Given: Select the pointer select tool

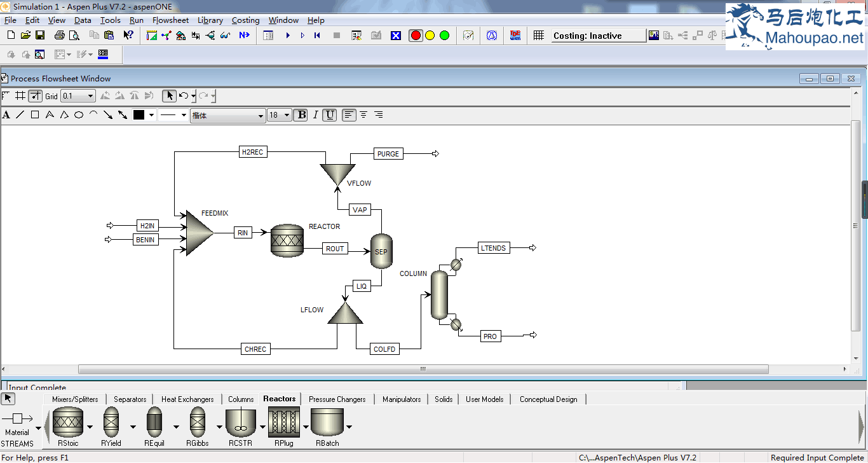Looking at the screenshot, I should coord(169,96).
